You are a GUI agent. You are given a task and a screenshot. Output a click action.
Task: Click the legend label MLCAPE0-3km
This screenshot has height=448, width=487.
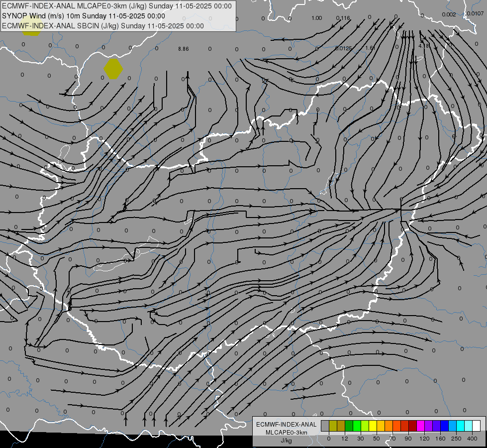287,433
